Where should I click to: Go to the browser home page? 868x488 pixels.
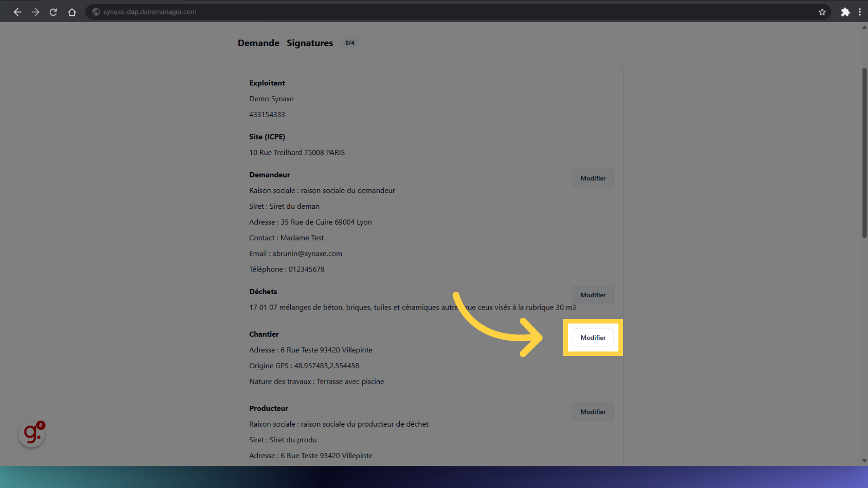(72, 12)
